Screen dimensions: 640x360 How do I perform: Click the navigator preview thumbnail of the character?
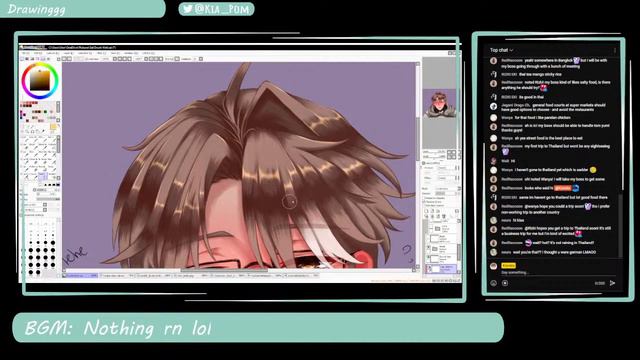(439, 104)
